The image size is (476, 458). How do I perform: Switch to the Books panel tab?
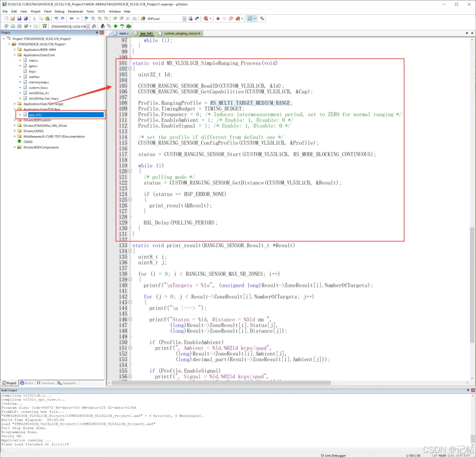[x=26, y=383]
